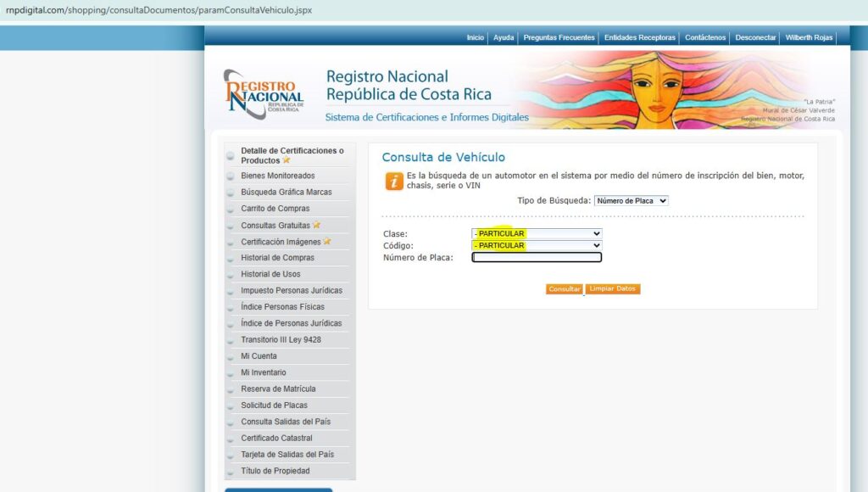This screenshot has width=868, height=492.
Task: Click the star beside Certificación Imágenes
Action: (327, 242)
